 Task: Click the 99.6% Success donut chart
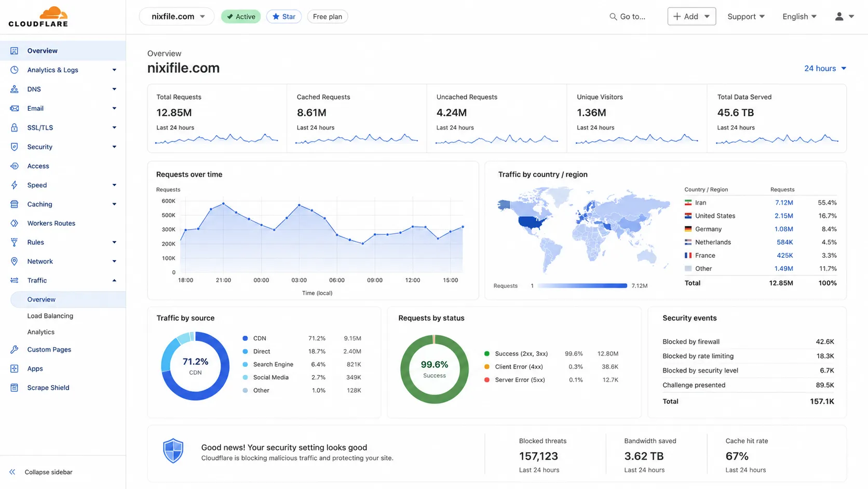click(435, 369)
